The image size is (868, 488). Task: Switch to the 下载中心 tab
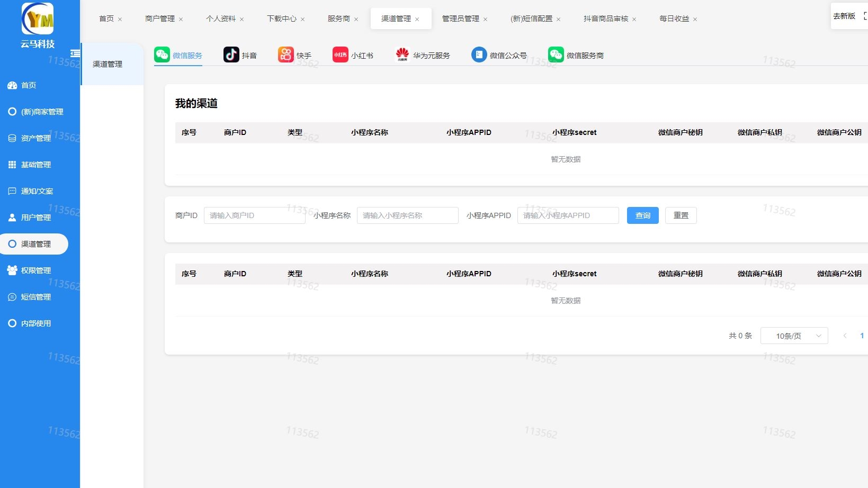click(x=282, y=19)
